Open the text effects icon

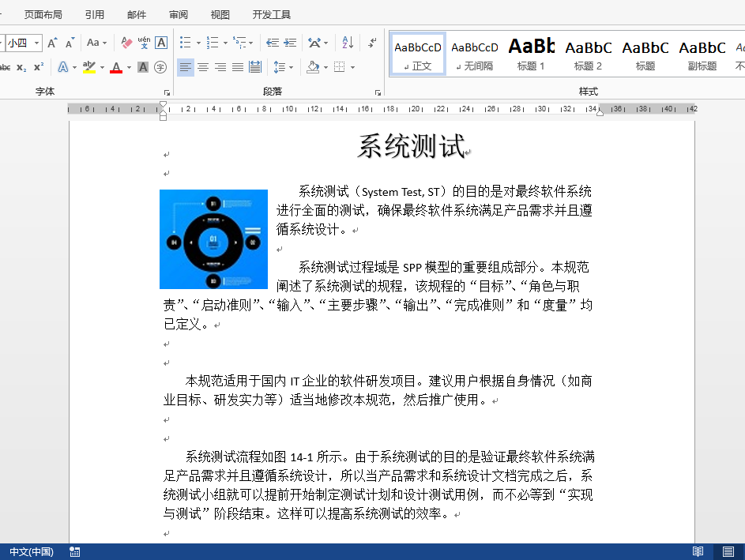[x=63, y=66]
